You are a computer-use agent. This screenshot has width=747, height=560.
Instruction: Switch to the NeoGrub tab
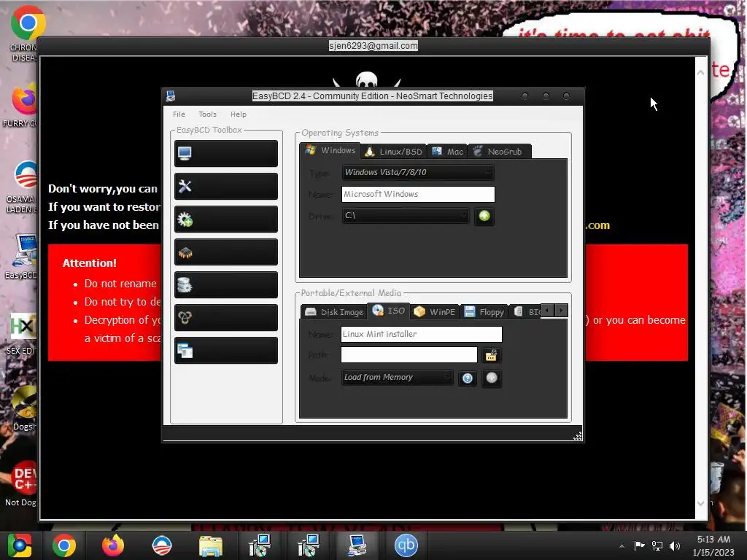coord(500,152)
